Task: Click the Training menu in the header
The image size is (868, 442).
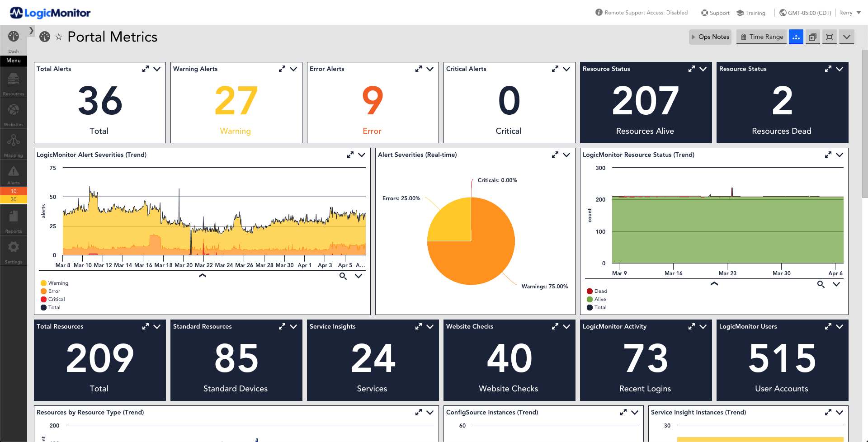Action: (750, 13)
